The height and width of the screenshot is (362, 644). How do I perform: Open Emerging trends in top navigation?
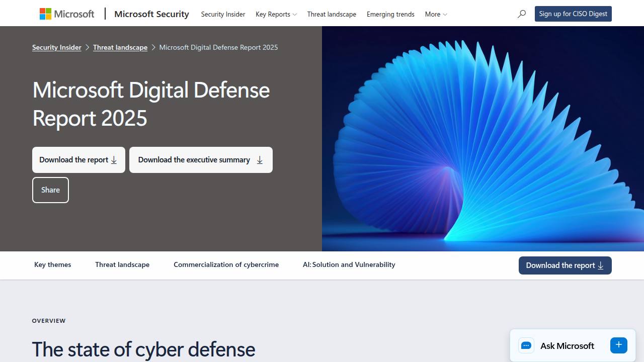[x=390, y=14]
